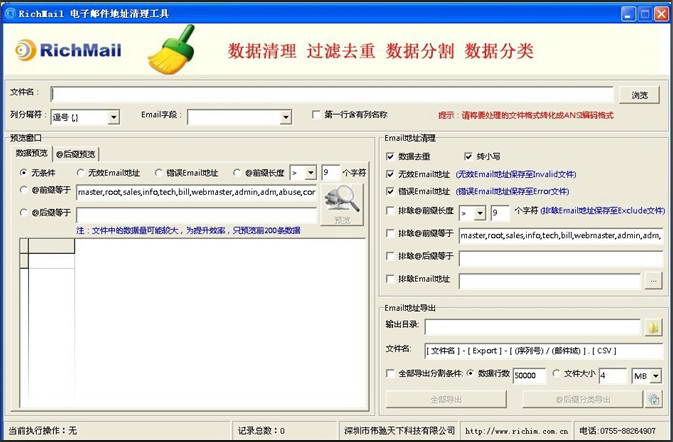The image size is (673, 442).
Task: Click the 输出目录 output directory field
Action: [x=533, y=327]
